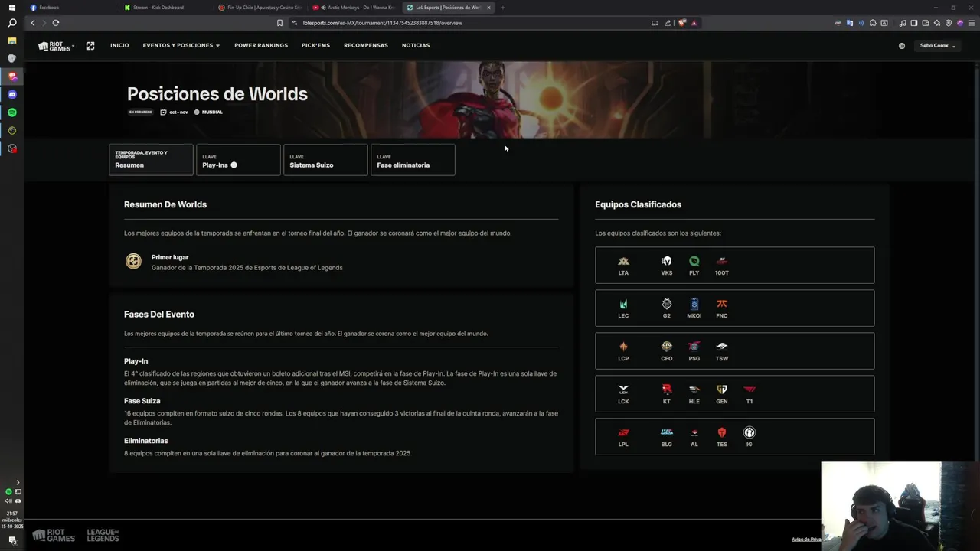Click the Brave Shields lion icon
The image size is (980, 551).
(x=682, y=23)
